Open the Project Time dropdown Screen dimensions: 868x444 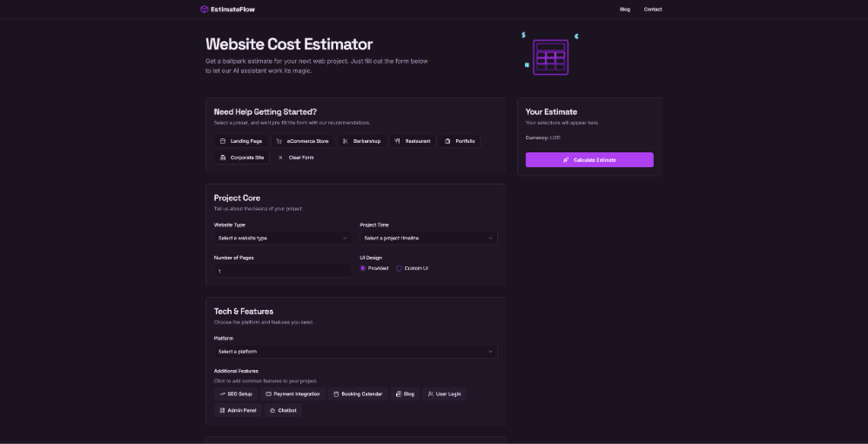tap(428, 238)
